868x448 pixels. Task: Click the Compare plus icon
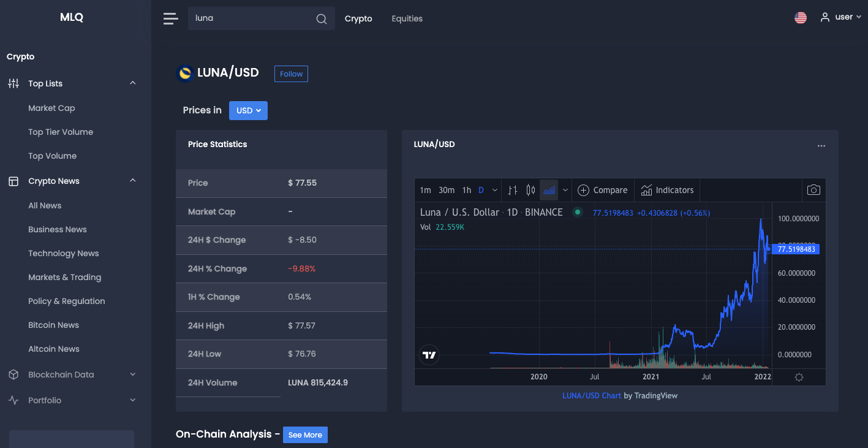click(x=584, y=190)
